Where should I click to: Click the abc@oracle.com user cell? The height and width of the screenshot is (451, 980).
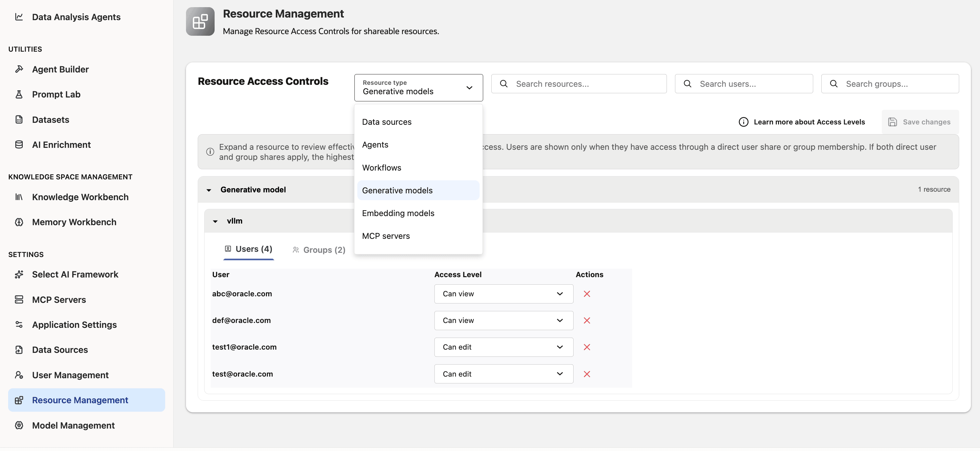[x=242, y=293]
